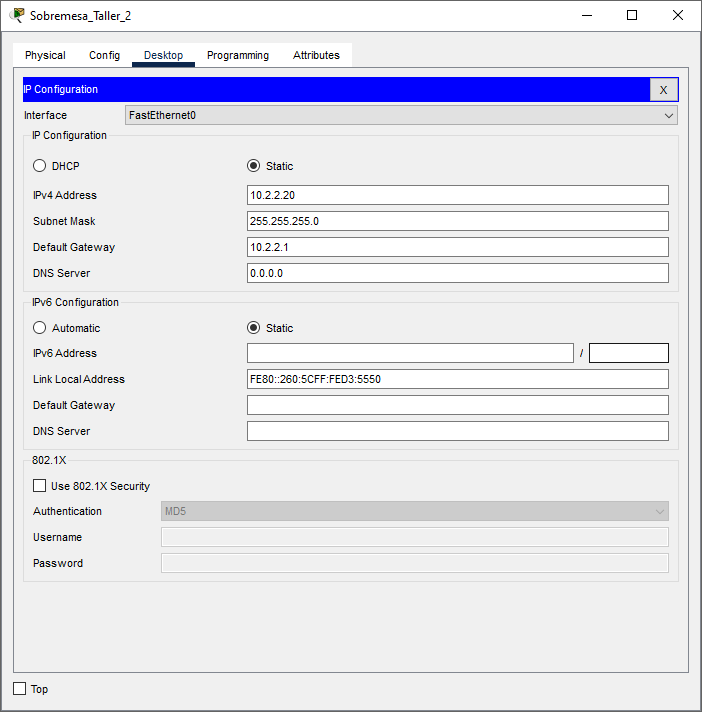The width and height of the screenshot is (702, 712).
Task: Close the IP Configuration panel with X
Action: [x=664, y=90]
